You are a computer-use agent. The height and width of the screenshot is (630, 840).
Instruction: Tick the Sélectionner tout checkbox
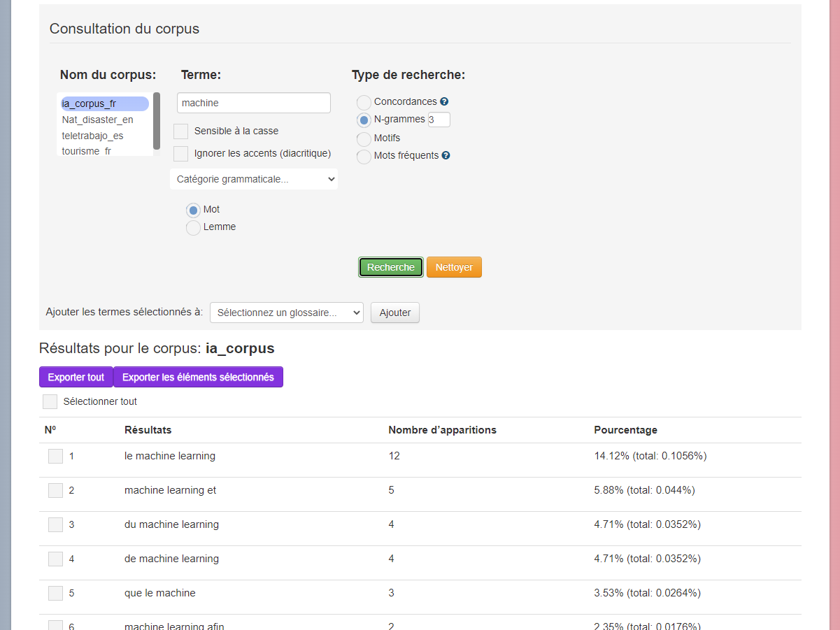(x=50, y=401)
